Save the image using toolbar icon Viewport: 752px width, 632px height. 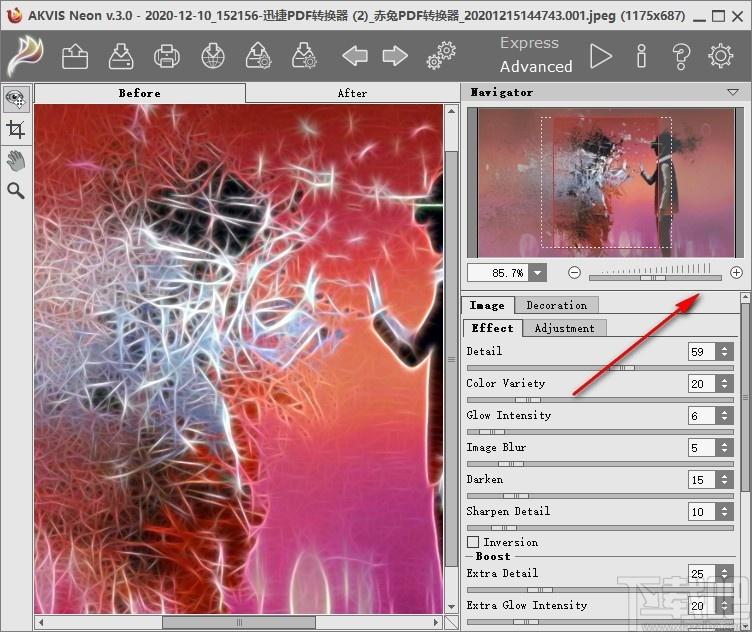coord(120,57)
